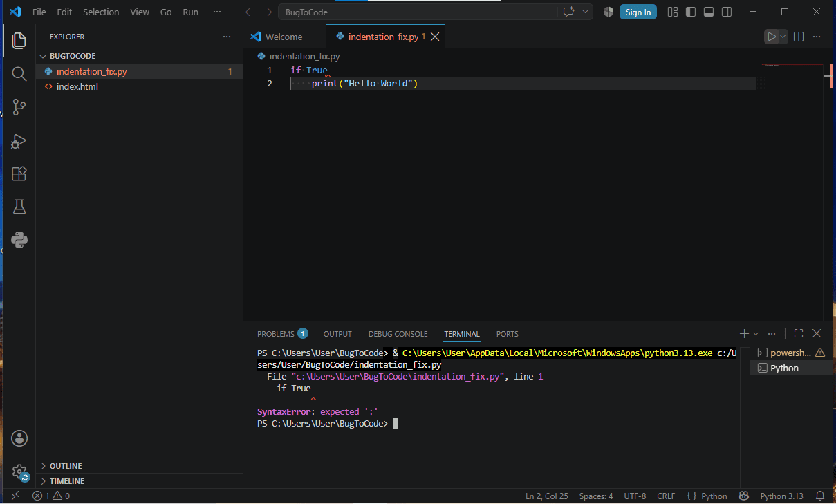
Task: Select the Python terminal entry
Action: (791, 368)
